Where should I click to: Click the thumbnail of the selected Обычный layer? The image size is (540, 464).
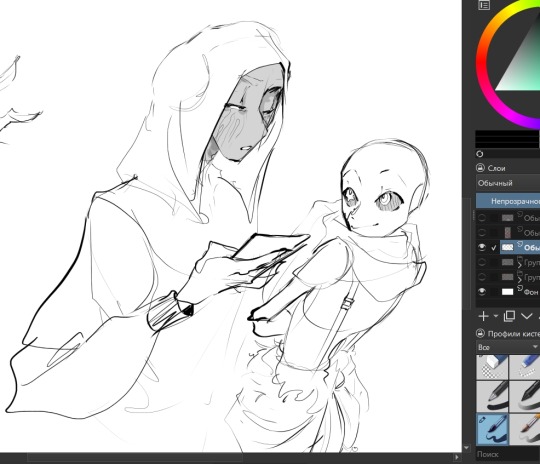507,247
